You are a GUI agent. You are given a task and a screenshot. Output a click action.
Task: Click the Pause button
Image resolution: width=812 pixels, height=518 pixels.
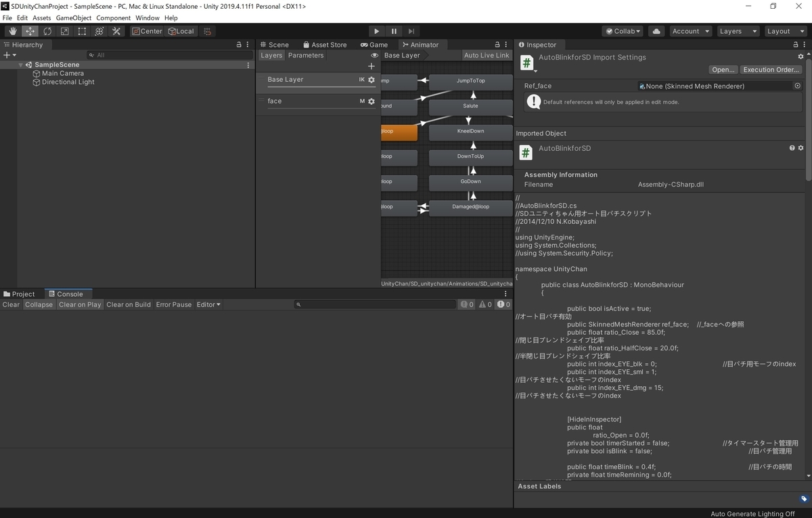tap(394, 31)
